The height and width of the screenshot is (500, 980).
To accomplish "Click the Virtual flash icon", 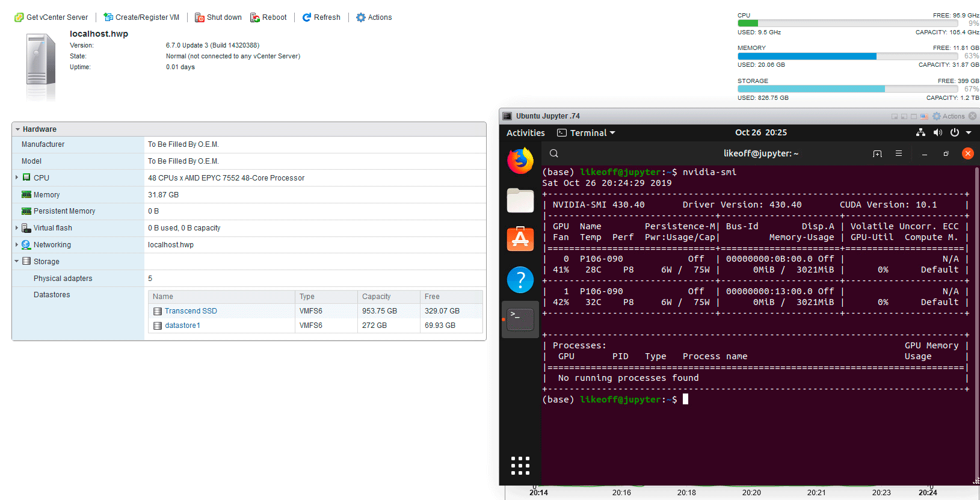I will 26,228.
